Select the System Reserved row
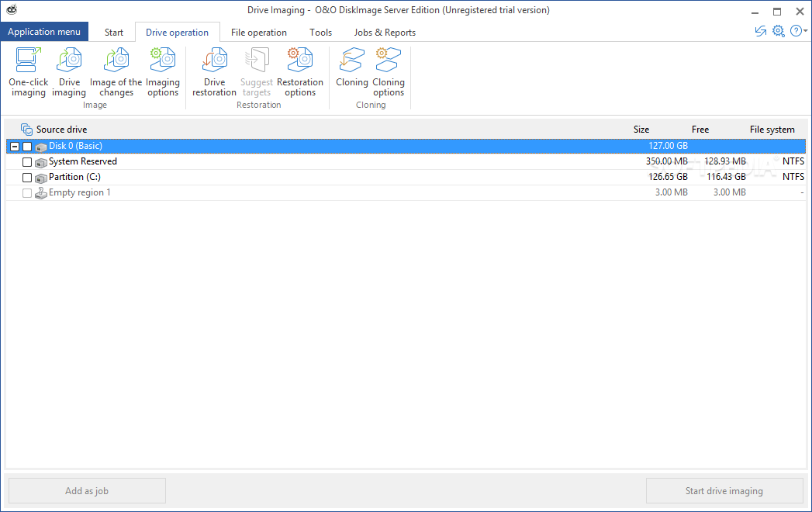812x512 pixels. click(406, 161)
